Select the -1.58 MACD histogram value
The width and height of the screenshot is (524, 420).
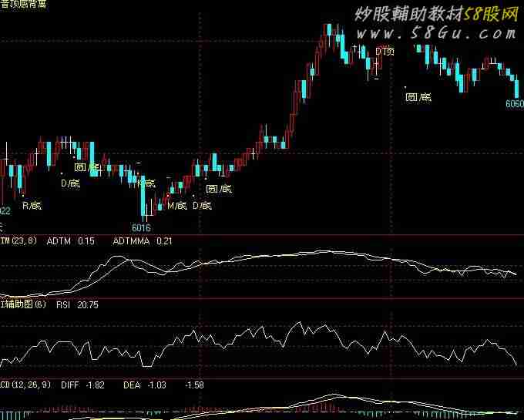coord(194,385)
